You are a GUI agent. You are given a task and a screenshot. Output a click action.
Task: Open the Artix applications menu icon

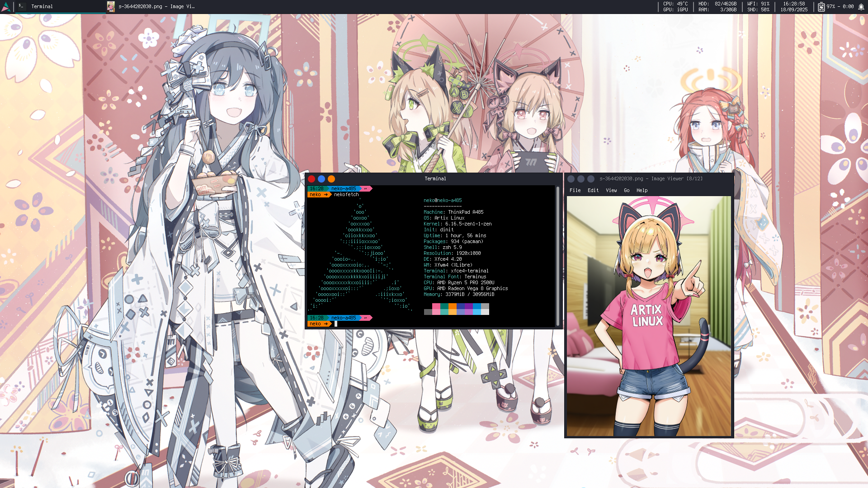(x=6, y=7)
